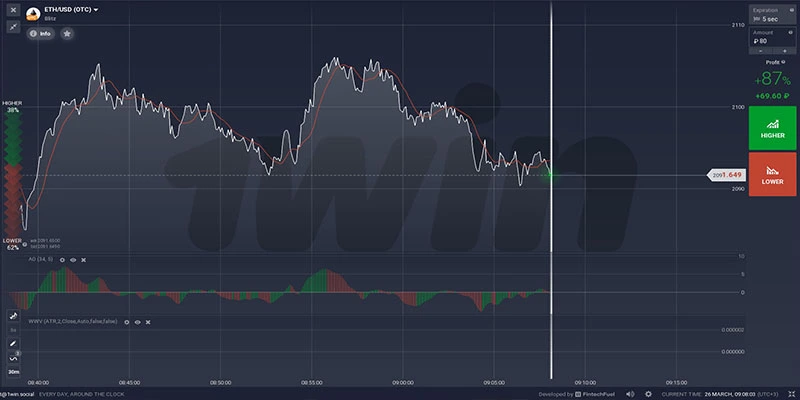Viewport: 800px width, 400px height.
Task: Remove the WWV indicator
Action: coord(148,322)
